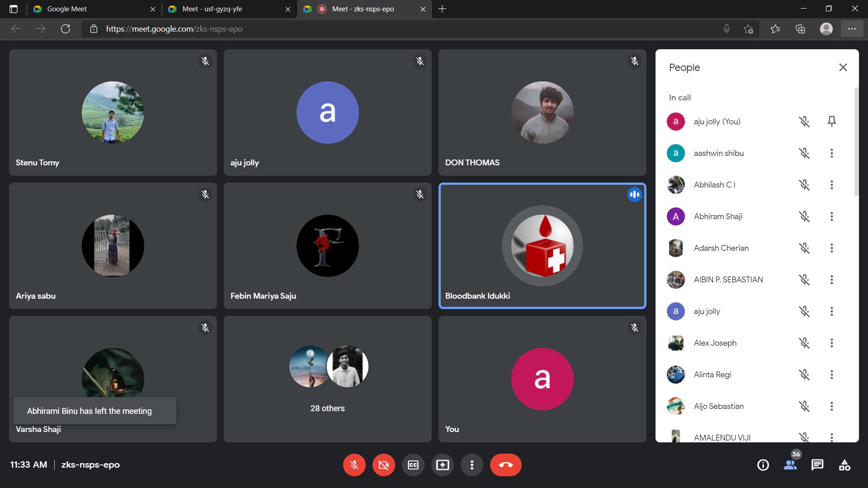868x488 pixels.
Task: Click the people icon showing 36
Action: pyautogui.click(x=790, y=465)
